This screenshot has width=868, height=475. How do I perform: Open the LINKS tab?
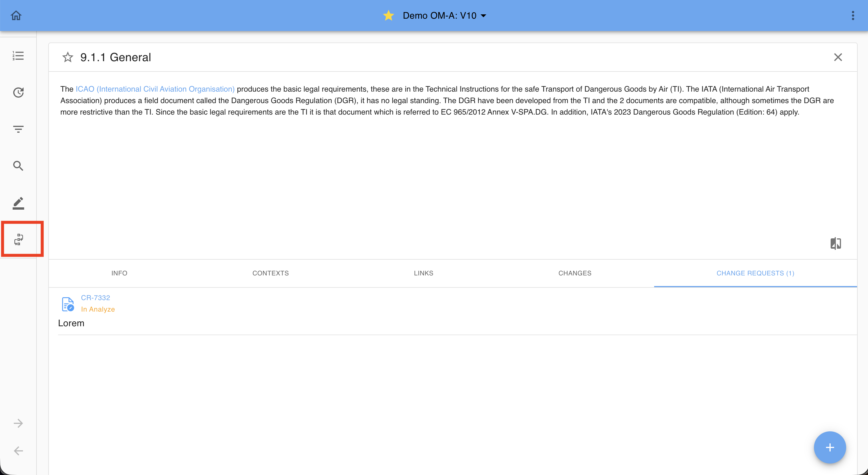click(x=424, y=273)
